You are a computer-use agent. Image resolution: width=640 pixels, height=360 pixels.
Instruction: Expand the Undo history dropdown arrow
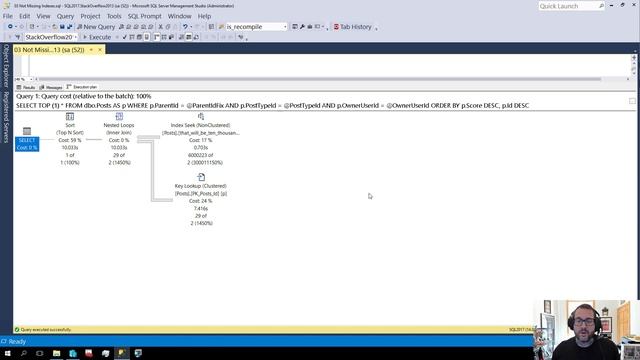(x=191, y=27)
